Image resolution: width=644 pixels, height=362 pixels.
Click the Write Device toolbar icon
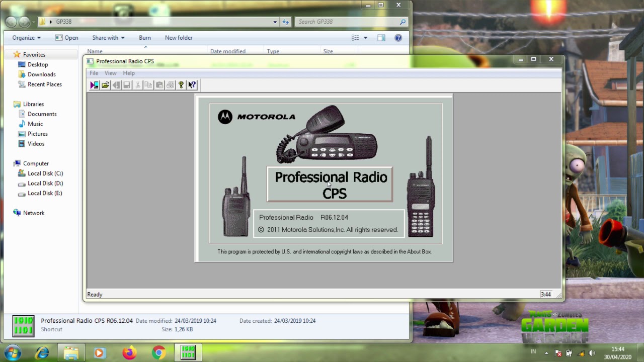[116, 85]
